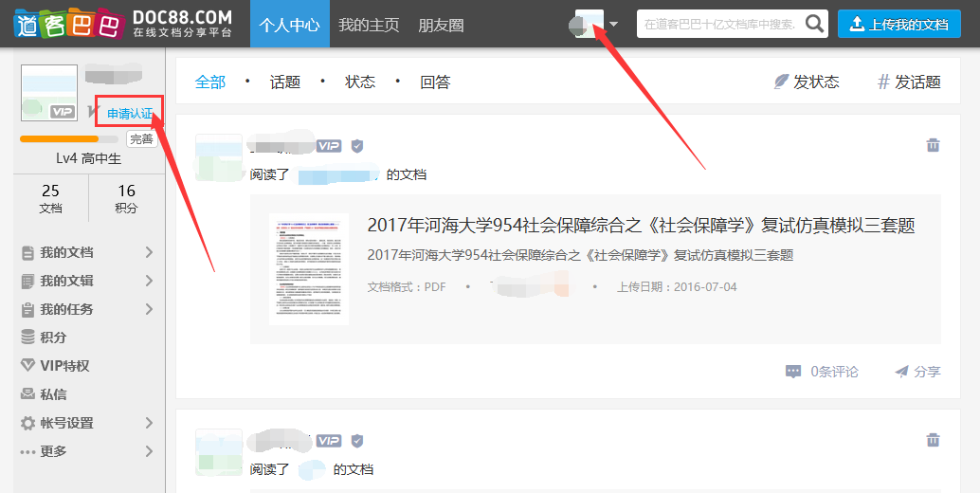The height and width of the screenshot is (493, 980).
Task: Click the 发状态 link text
Action: 816,82
